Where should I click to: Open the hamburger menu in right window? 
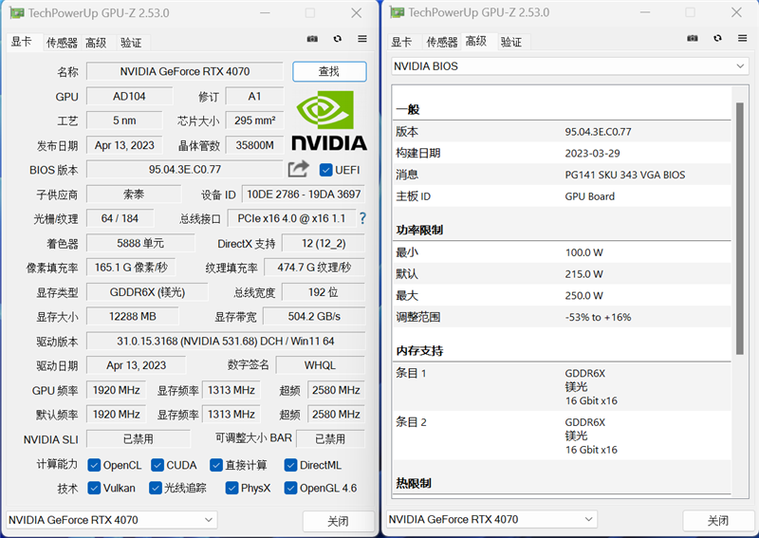click(x=742, y=38)
